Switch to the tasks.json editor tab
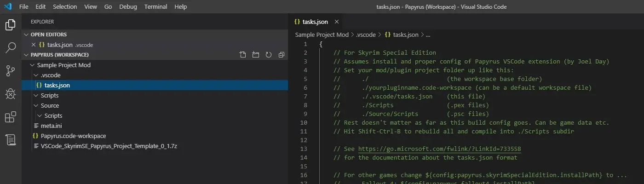Image resolution: width=644 pixels, height=184 pixels. [316, 22]
